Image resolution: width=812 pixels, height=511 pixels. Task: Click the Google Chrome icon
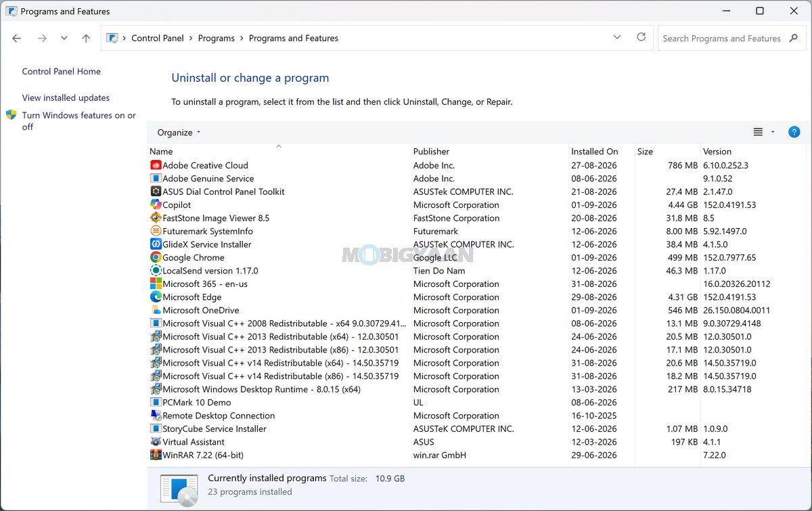pyautogui.click(x=156, y=258)
